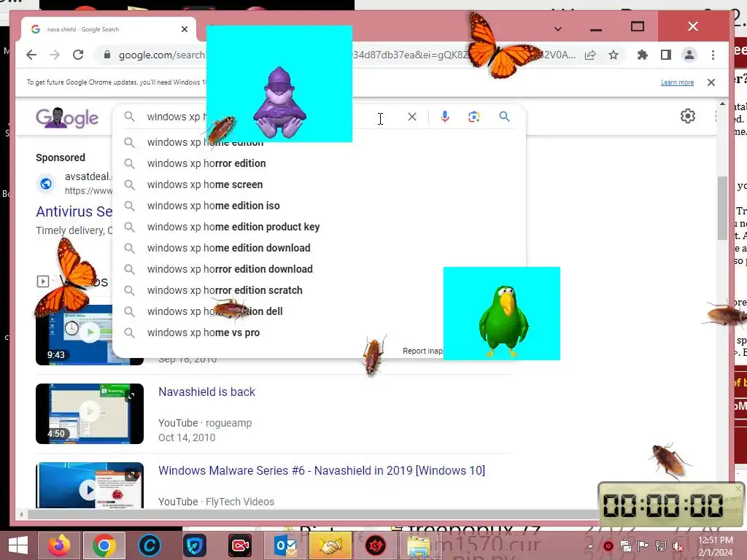This screenshot has width=747, height=560.
Task: Click the muted volume tray icon
Action: [678, 546]
